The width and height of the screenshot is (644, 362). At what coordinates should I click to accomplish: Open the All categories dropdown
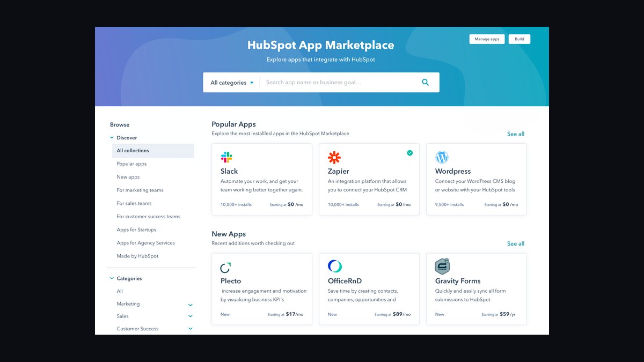click(232, 83)
